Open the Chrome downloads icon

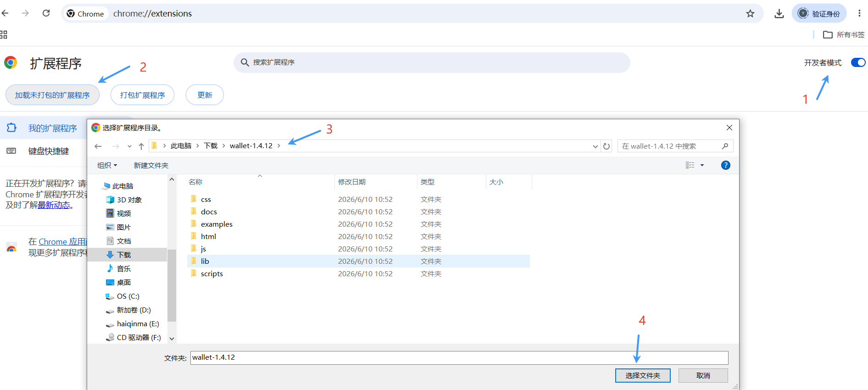click(x=779, y=14)
